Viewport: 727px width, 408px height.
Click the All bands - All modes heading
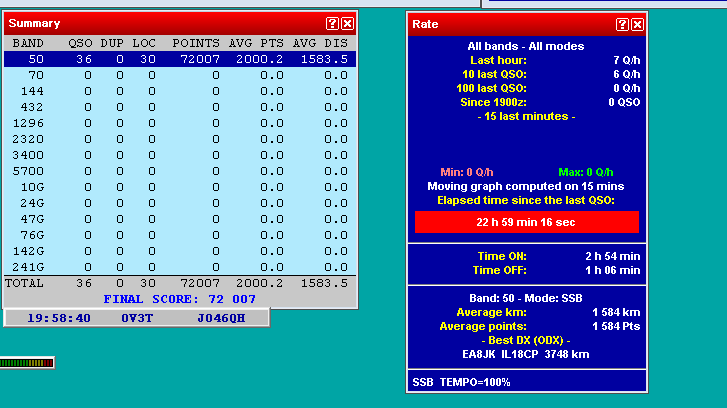click(526, 46)
